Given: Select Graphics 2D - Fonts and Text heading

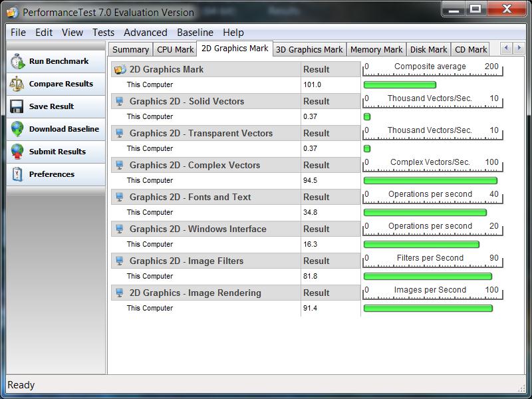Looking at the screenshot, I should click(190, 197).
